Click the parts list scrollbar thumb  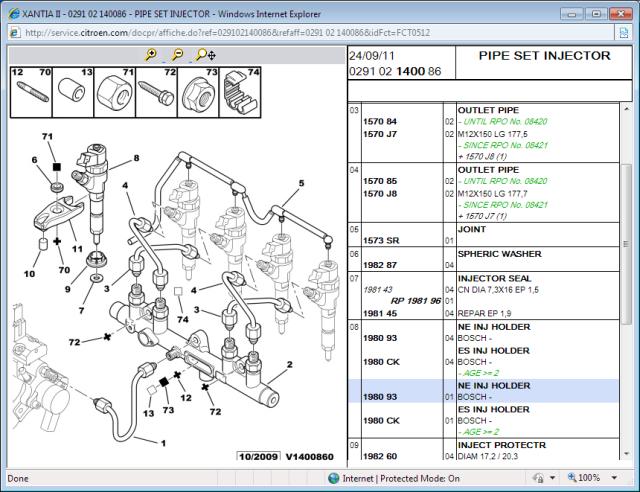pos(626,244)
